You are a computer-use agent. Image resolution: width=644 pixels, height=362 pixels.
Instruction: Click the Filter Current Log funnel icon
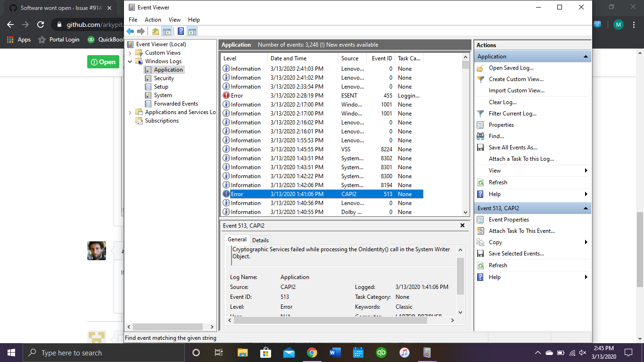(480, 114)
